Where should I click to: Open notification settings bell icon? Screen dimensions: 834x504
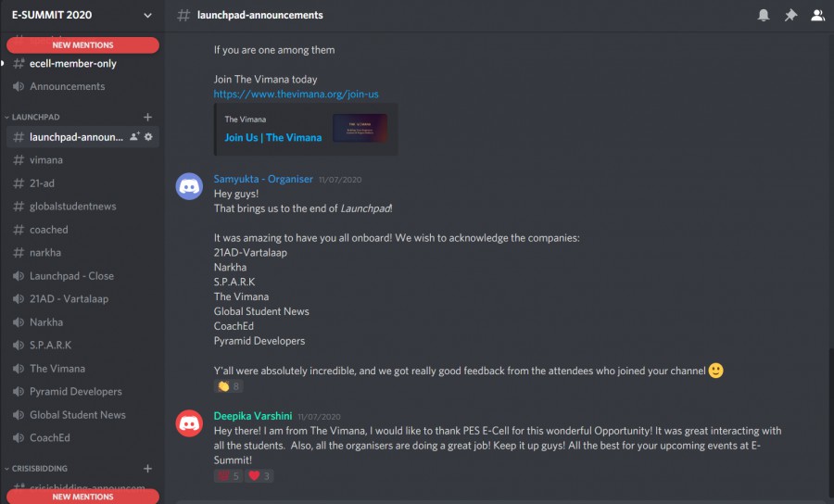pyautogui.click(x=764, y=15)
